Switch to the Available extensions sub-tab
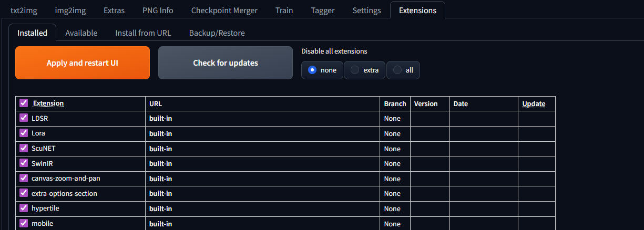644x230 pixels. 81,33
